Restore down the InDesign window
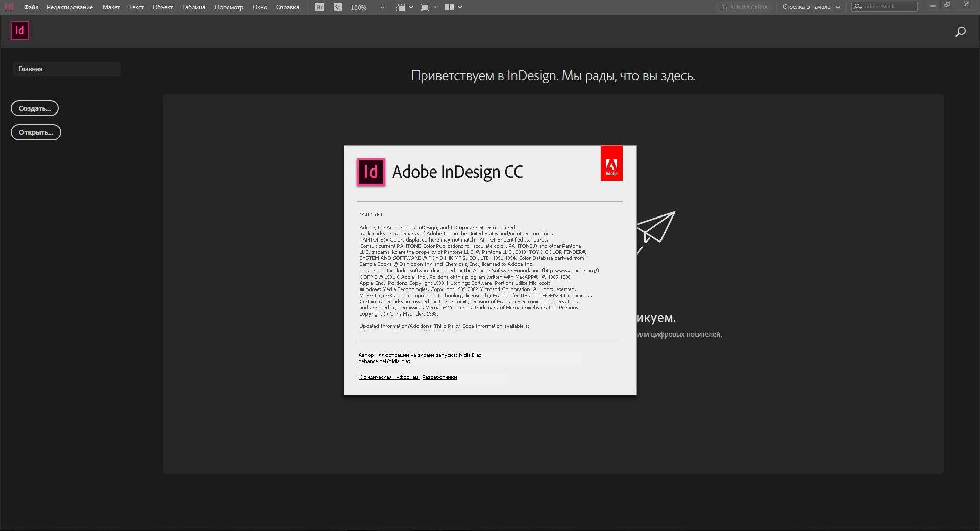The height and width of the screenshot is (531, 980). tap(948, 5)
